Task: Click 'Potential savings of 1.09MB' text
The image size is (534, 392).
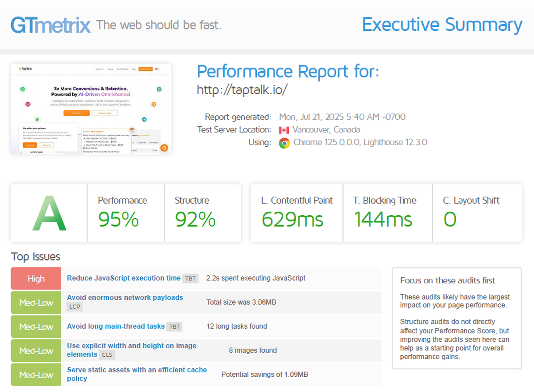Action: coord(265,374)
